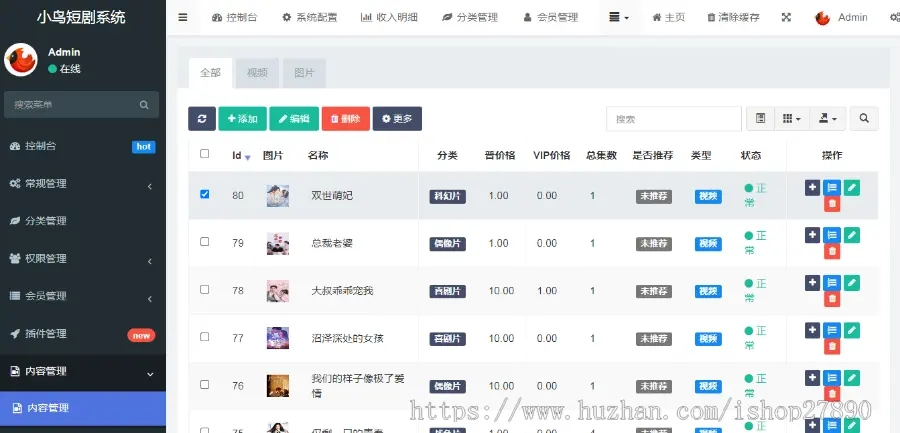This screenshot has height=433, width=900.
Task: Open the export data dropdown
Action: click(827, 118)
